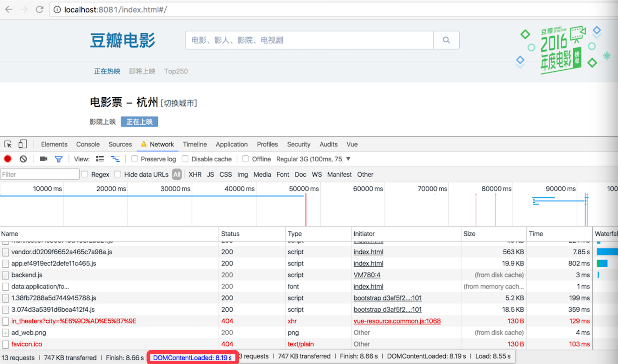Viewport: 618px width, 364px height.
Task: Click the 切换城市 link
Action: 179,103
